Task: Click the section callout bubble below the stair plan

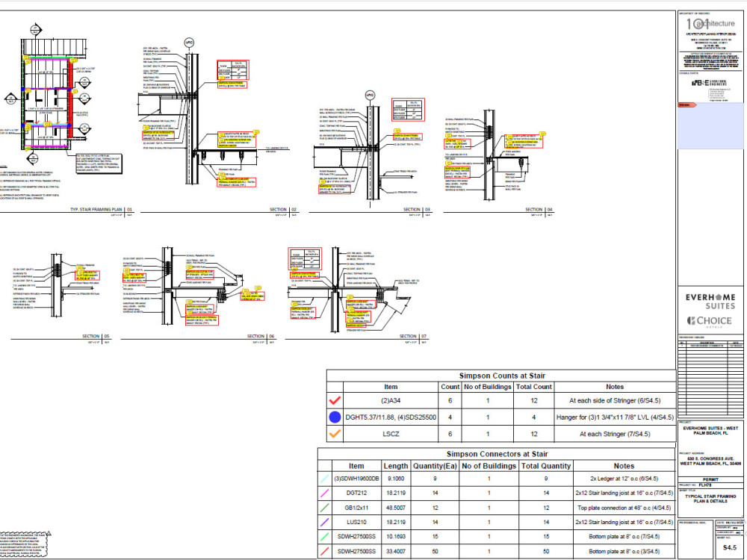Action: click(33, 158)
